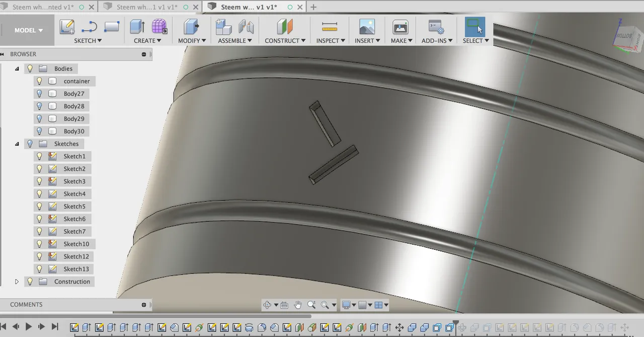Play the timeline
Screen dimensions: 644x337
[x=29, y=327]
